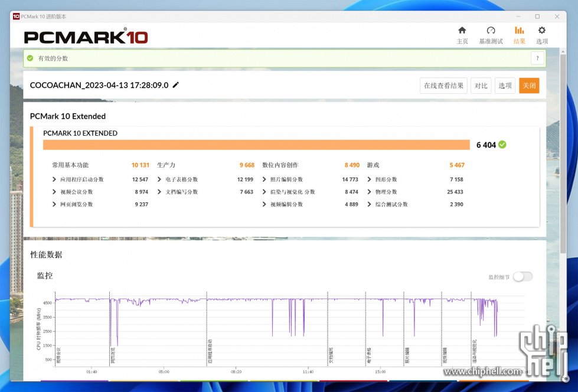Click the 视频会议 marker on CPU chart

coord(58,355)
